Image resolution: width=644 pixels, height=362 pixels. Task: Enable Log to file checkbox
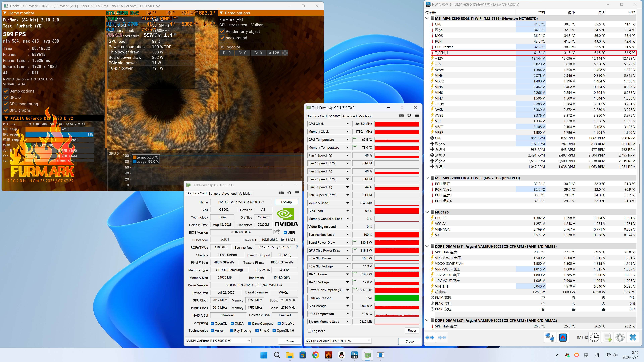(309, 331)
